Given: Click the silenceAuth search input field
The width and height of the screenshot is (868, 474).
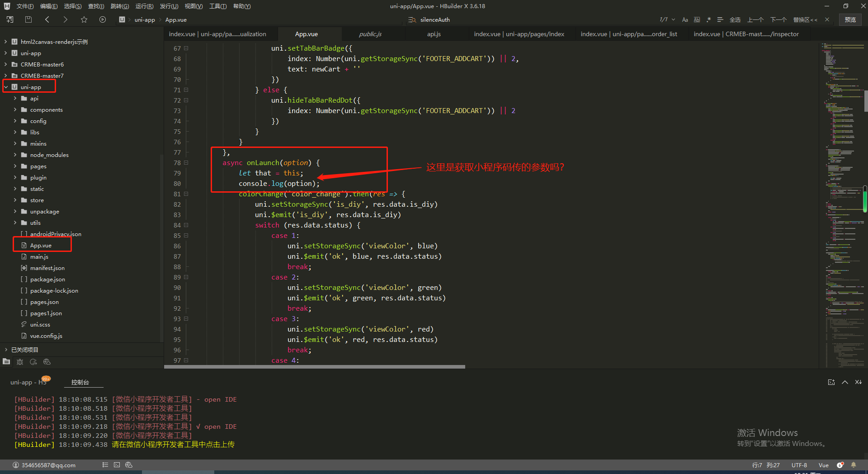Looking at the screenshot, I should [x=536, y=19].
